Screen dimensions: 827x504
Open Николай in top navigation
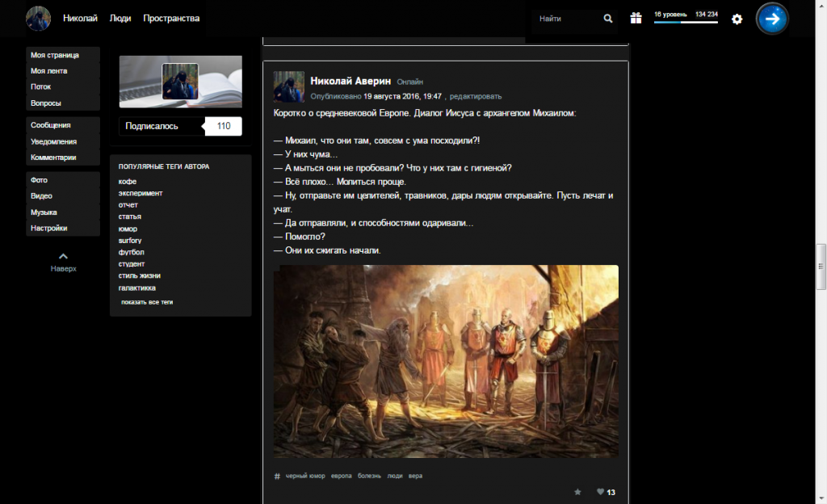tap(80, 19)
